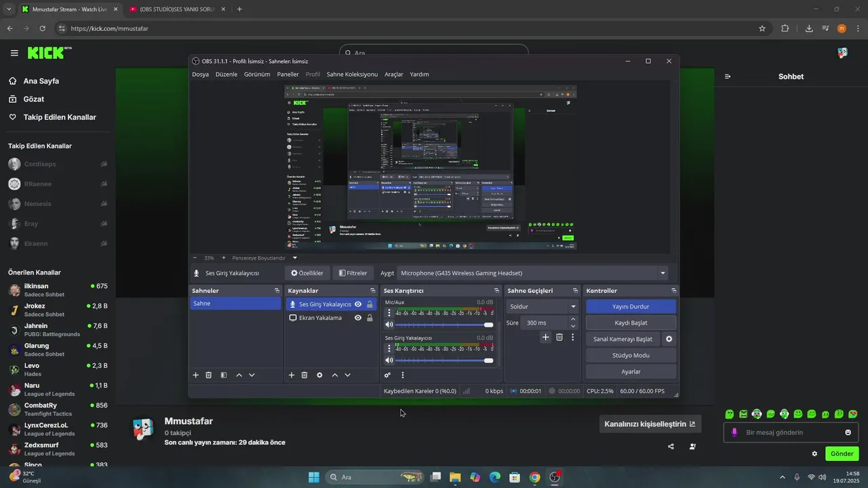Move scene down in Sahneler panel
The height and width of the screenshot is (488, 868).
pyautogui.click(x=252, y=375)
